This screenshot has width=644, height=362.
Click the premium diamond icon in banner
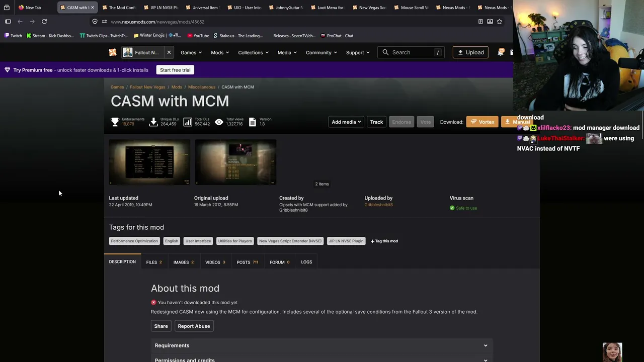point(7,70)
